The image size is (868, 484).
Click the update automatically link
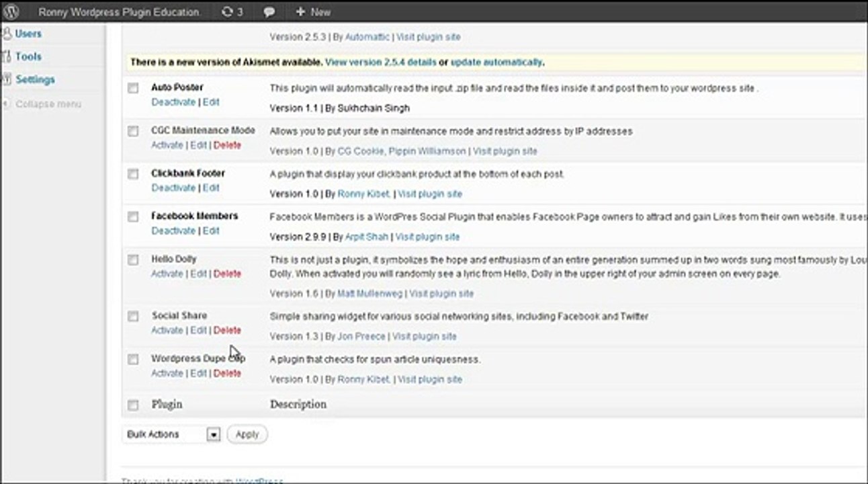(x=496, y=62)
